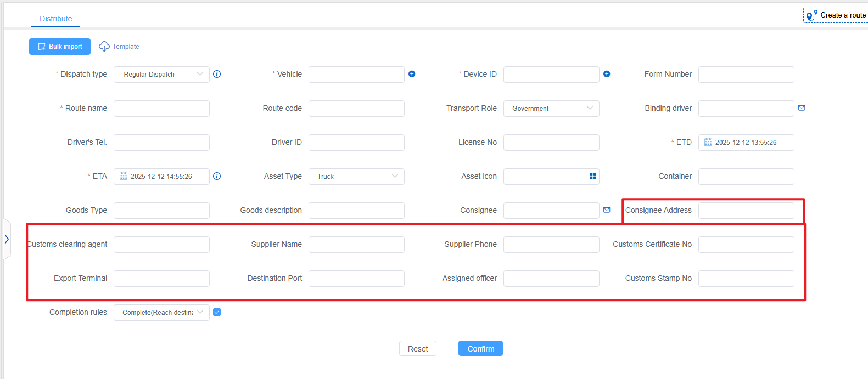The image size is (868, 379).
Task: Click the plus icon next to Vehicle
Action: coord(412,74)
